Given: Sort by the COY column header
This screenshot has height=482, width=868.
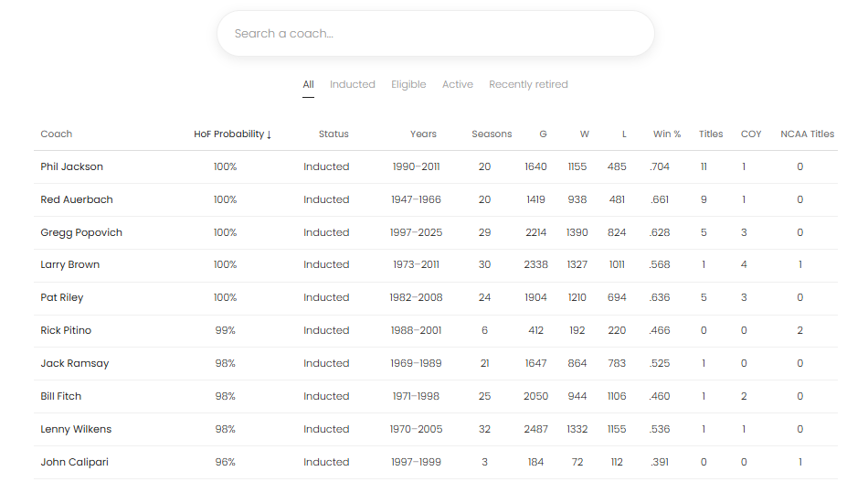Looking at the screenshot, I should (x=751, y=134).
